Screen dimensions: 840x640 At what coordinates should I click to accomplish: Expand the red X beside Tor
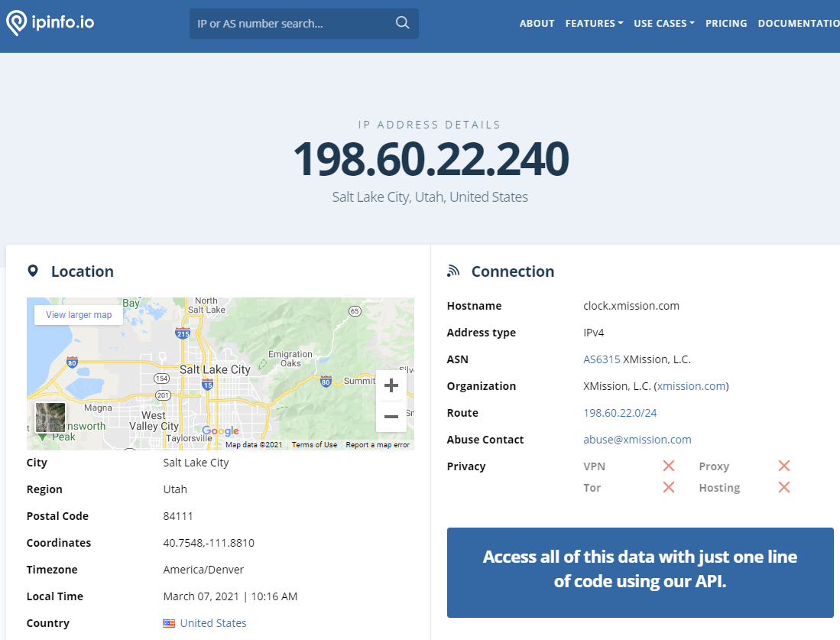[668, 486]
